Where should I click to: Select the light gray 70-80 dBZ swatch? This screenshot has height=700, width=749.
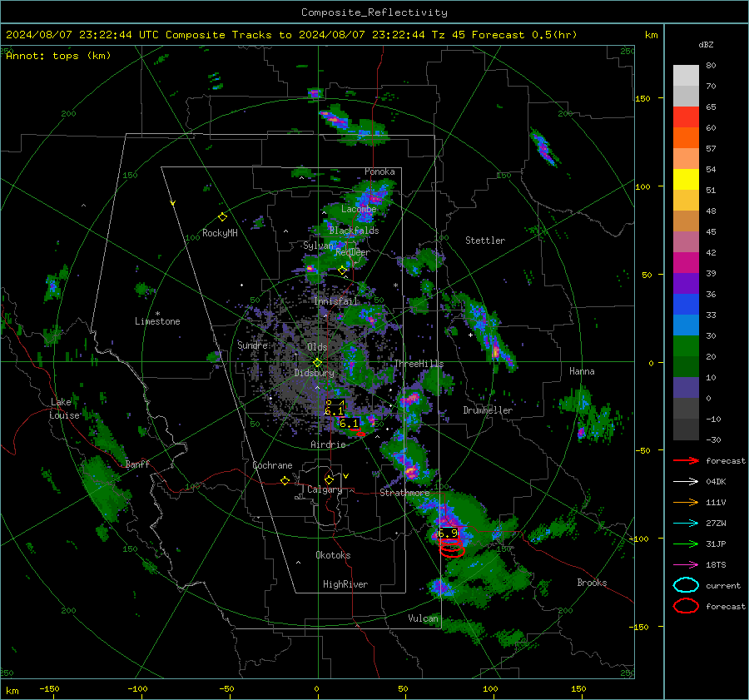(x=686, y=76)
